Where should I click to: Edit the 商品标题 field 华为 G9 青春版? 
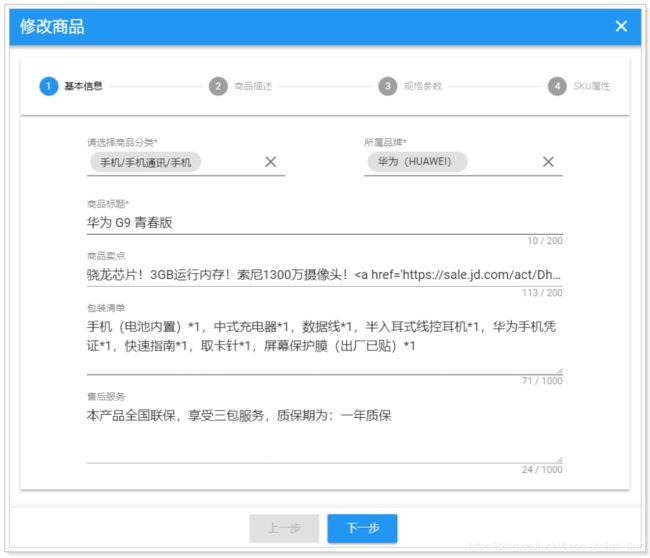(x=325, y=223)
